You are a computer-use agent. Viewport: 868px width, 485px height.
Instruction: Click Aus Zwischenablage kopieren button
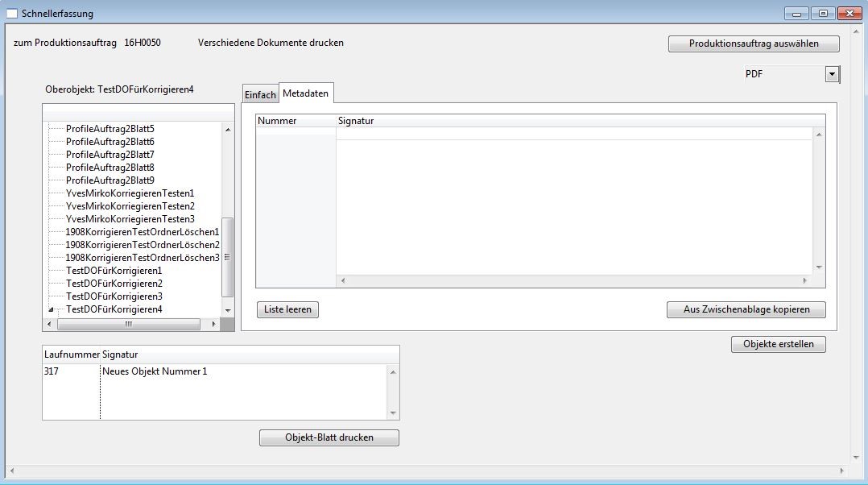pos(746,309)
